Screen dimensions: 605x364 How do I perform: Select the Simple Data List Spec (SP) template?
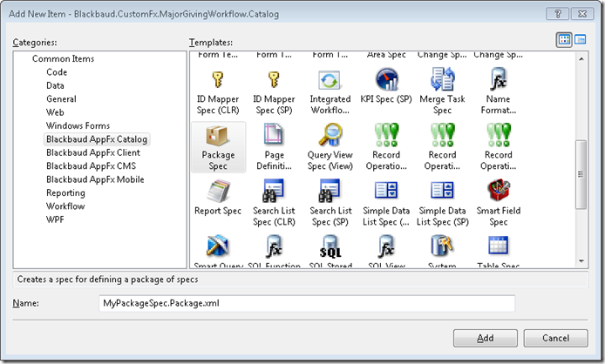point(442,203)
